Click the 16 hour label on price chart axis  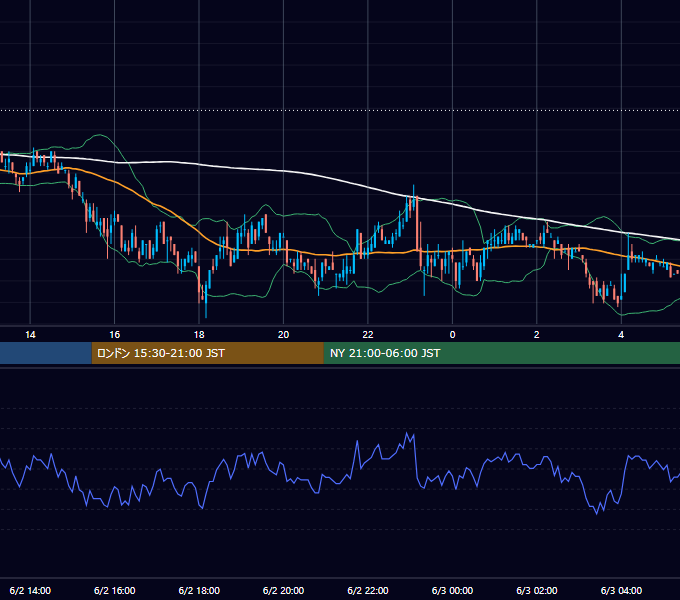(114, 335)
